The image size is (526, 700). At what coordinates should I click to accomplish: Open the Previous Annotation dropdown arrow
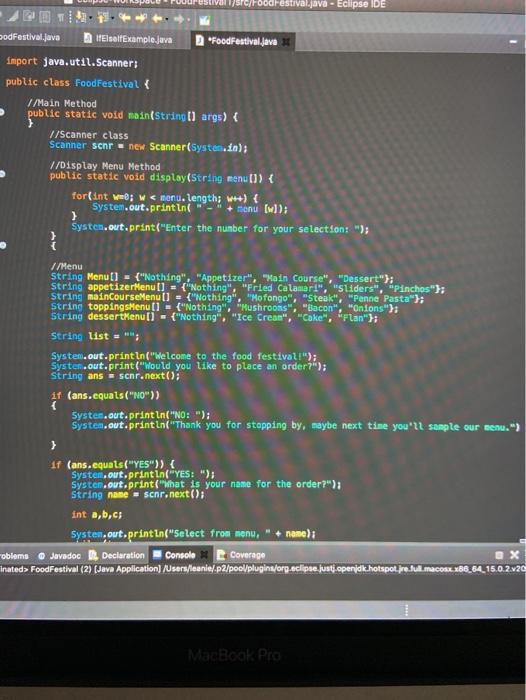(x=113, y=18)
